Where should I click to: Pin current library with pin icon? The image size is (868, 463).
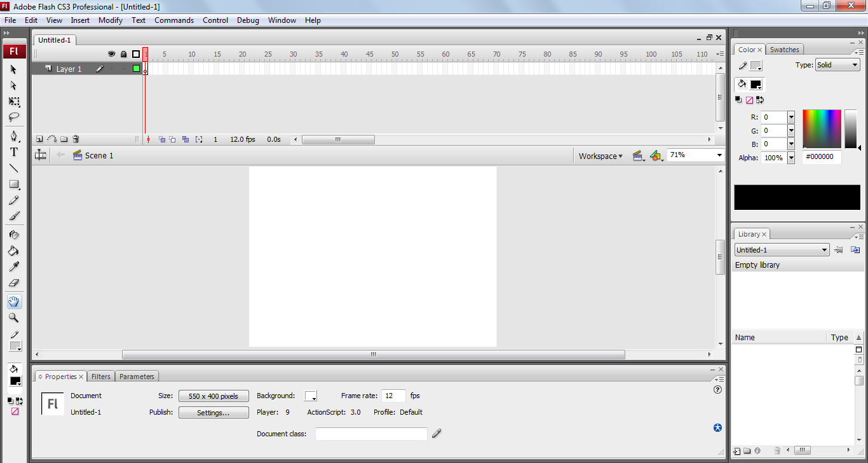click(839, 250)
